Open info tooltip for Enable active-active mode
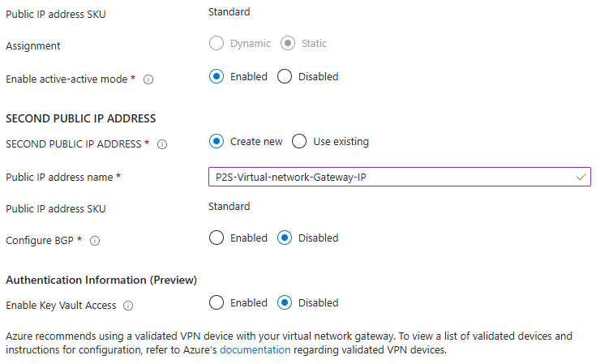The width and height of the screenshot is (609, 364). (148, 79)
